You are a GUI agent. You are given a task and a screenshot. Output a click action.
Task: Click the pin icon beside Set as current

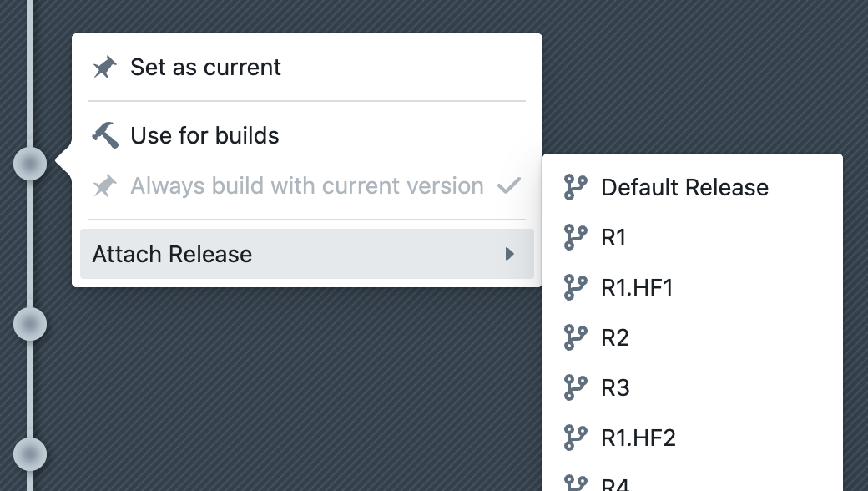click(105, 68)
